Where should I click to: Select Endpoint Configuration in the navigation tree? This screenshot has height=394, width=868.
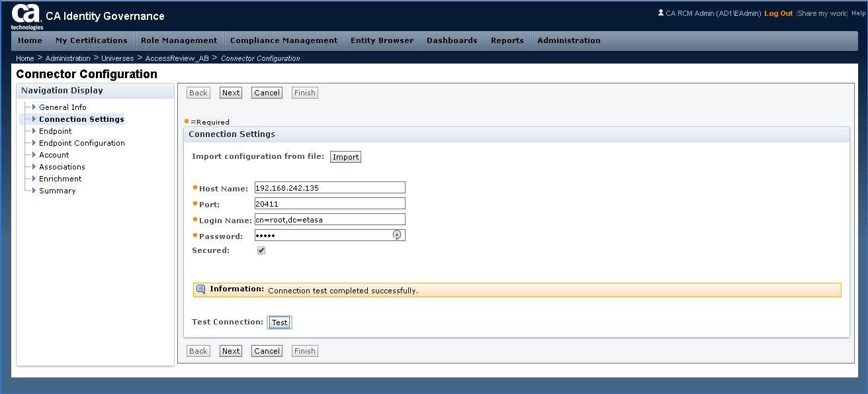(82, 143)
